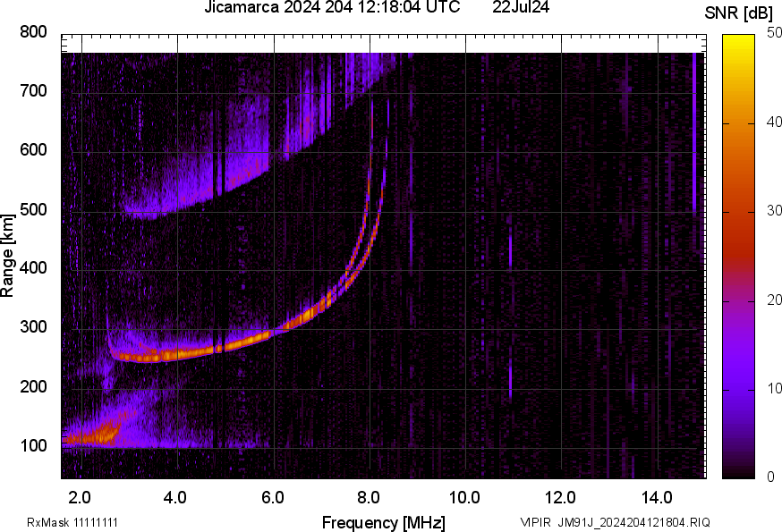Click the colorbar's 0 tick label

[761, 477]
